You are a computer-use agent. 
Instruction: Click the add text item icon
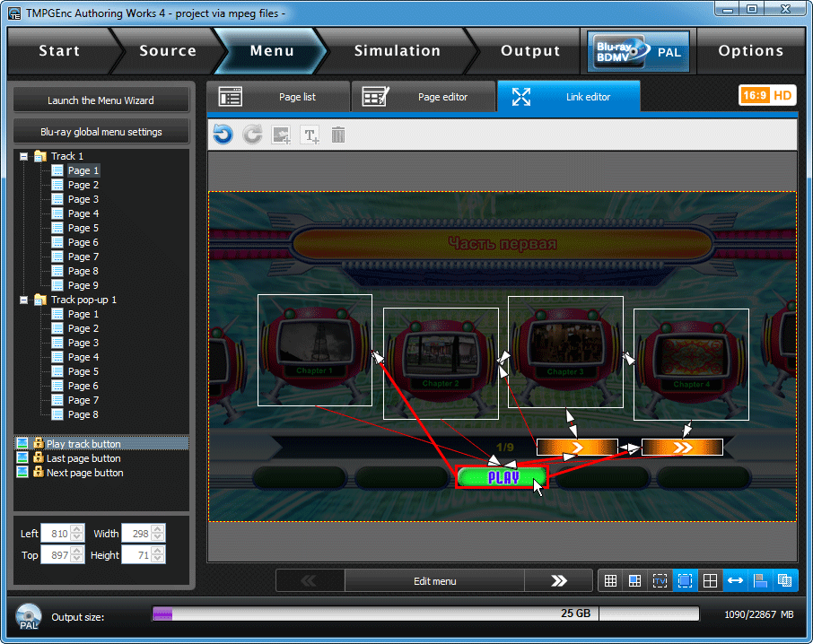click(310, 135)
